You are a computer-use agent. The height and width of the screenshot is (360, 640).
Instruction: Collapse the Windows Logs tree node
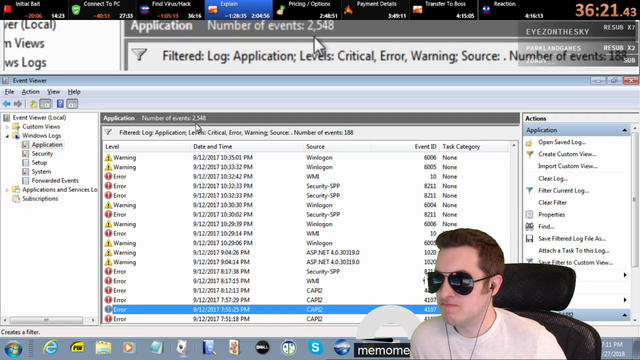point(7,136)
